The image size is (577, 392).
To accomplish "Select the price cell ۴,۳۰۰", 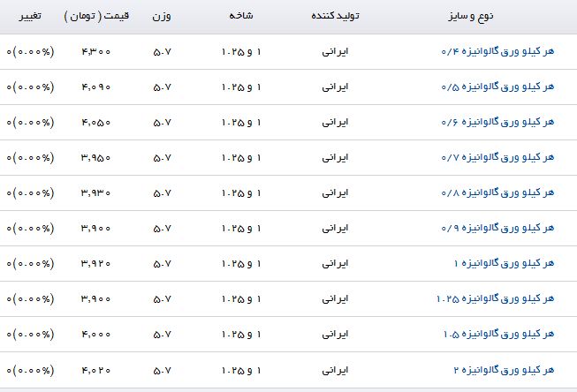I will tap(95, 52).
